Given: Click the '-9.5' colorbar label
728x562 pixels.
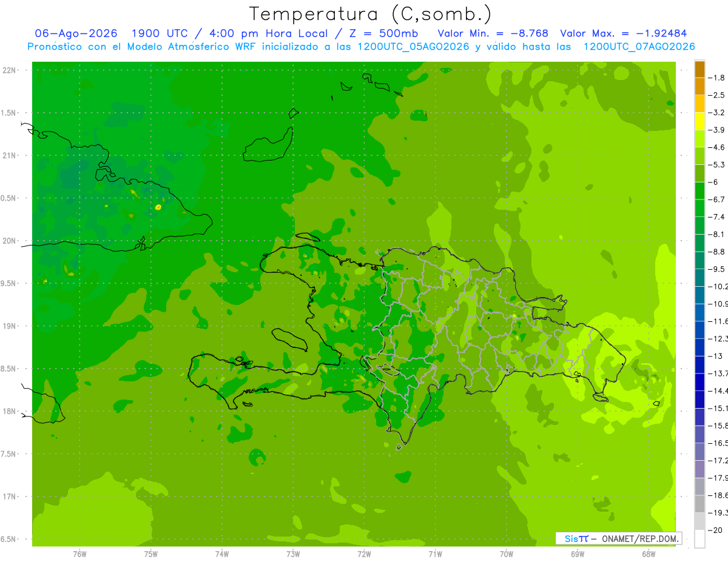Looking at the screenshot, I should tap(718, 269).
